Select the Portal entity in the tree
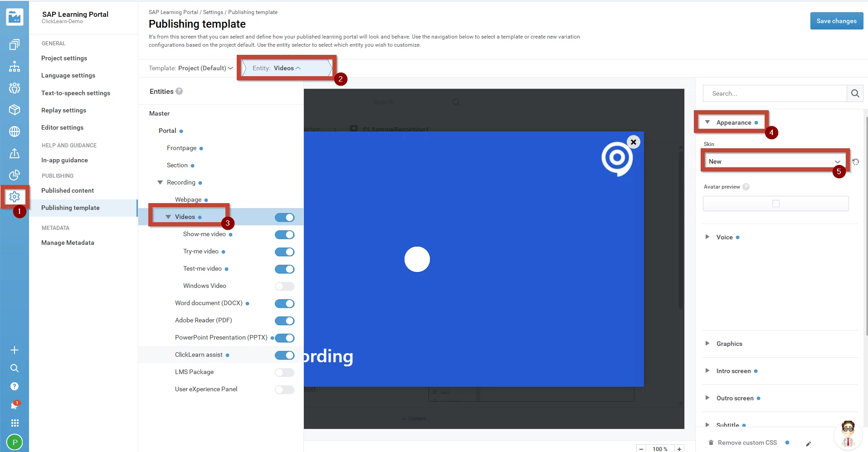868x452 pixels. click(167, 131)
